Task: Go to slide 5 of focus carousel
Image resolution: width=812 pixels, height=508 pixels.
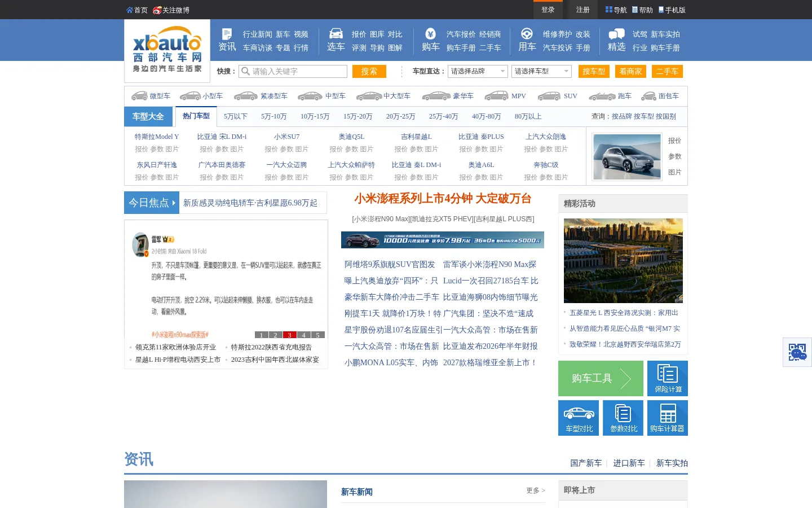Action: (x=318, y=335)
